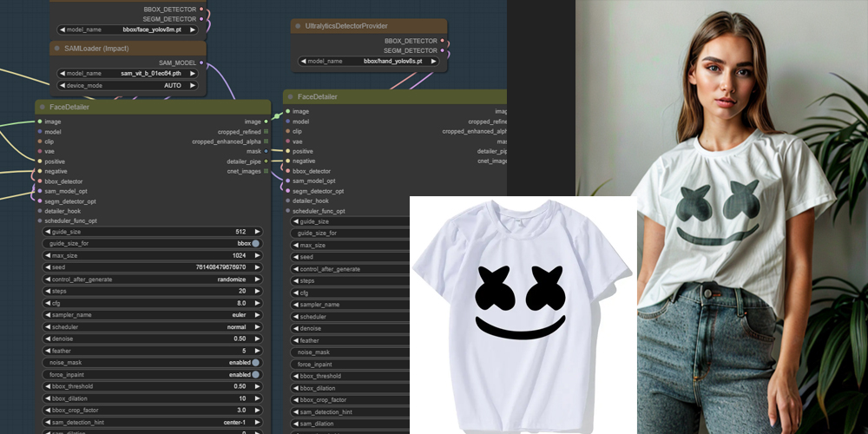Decrease bbox_dilation 10 with left arrow
The image size is (868, 434).
[48, 398]
